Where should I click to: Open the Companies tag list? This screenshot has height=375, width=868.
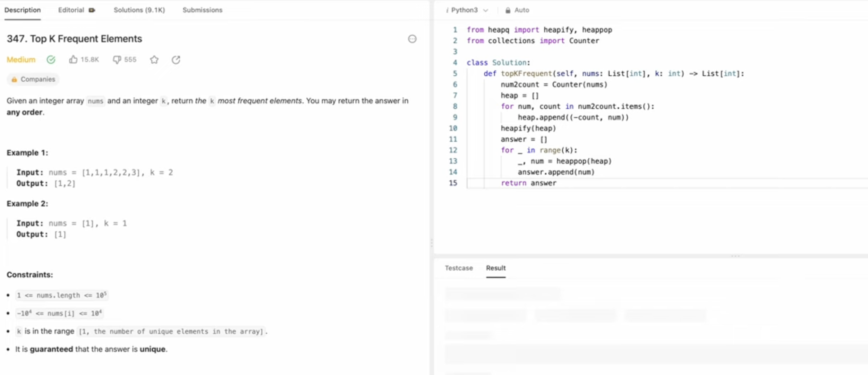[x=33, y=79]
